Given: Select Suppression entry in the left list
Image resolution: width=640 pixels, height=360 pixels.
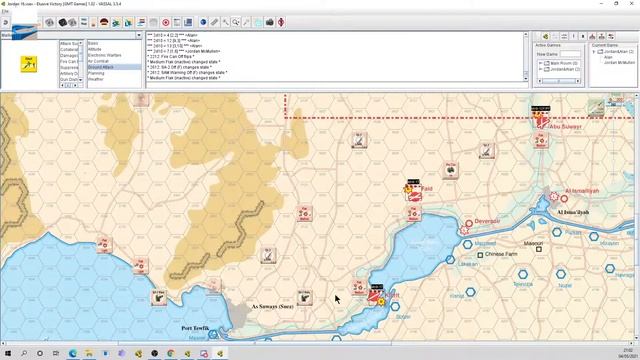Looking at the screenshot, I should (69, 67).
